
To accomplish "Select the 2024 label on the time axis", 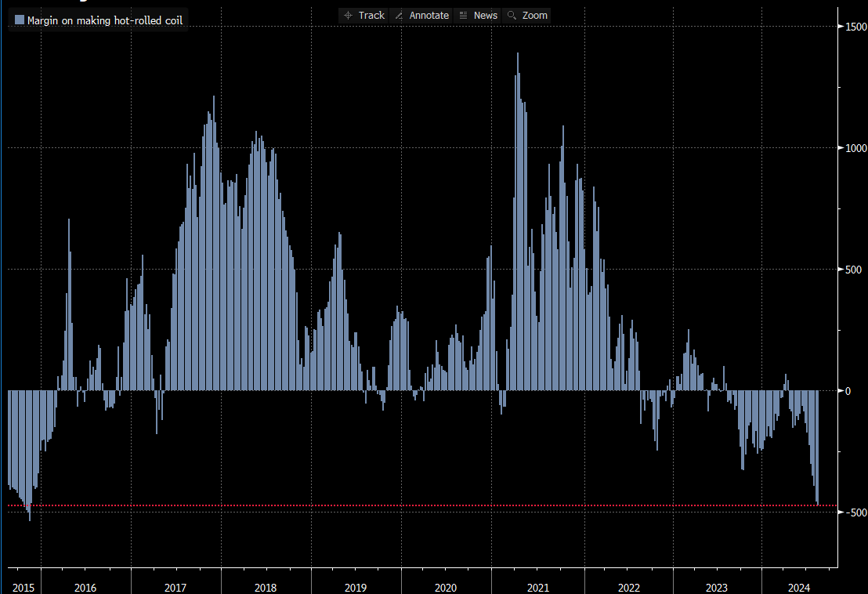I will coord(799,588).
